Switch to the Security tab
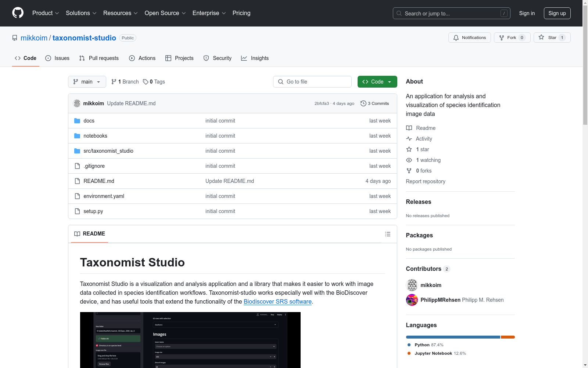 pyautogui.click(x=218, y=58)
